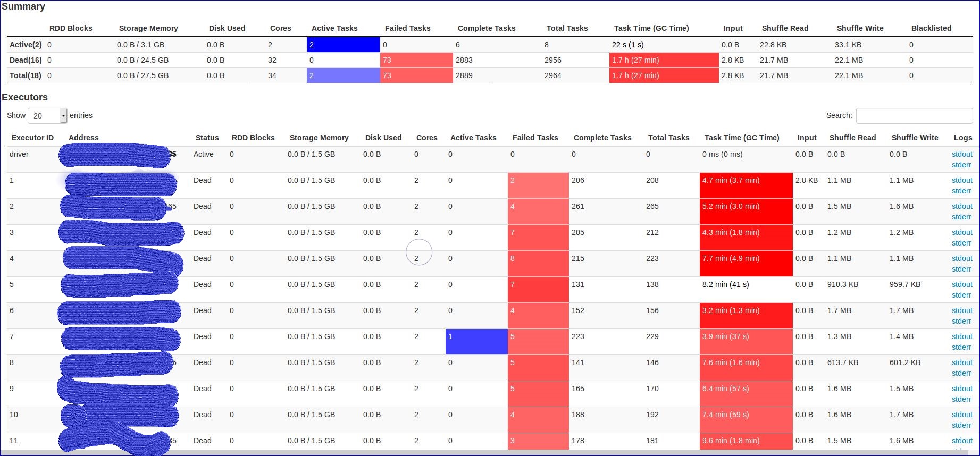Sort Executors table by Input column

coord(807,138)
